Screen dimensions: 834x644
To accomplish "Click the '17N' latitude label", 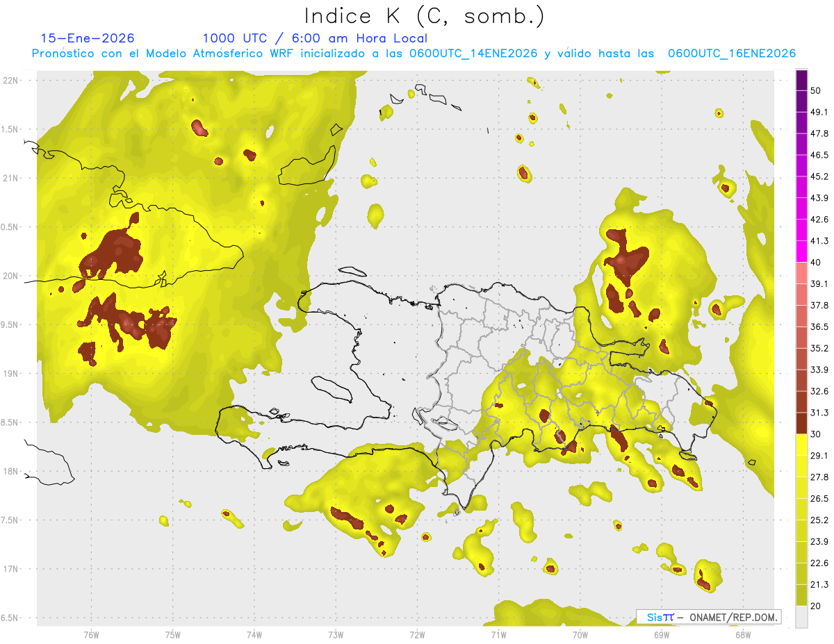I will click(11, 569).
